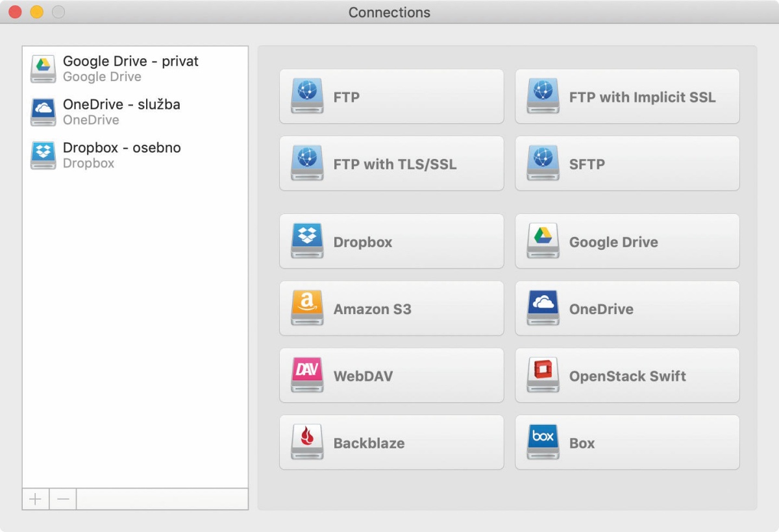Click the red OpenStack Swift icon
Screen dimensions: 779x532
click(543, 376)
